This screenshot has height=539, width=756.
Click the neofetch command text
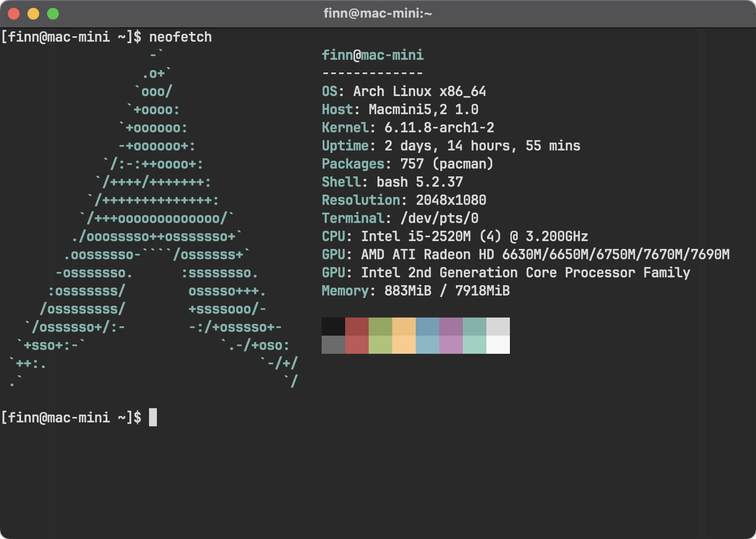pyautogui.click(x=180, y=37)
